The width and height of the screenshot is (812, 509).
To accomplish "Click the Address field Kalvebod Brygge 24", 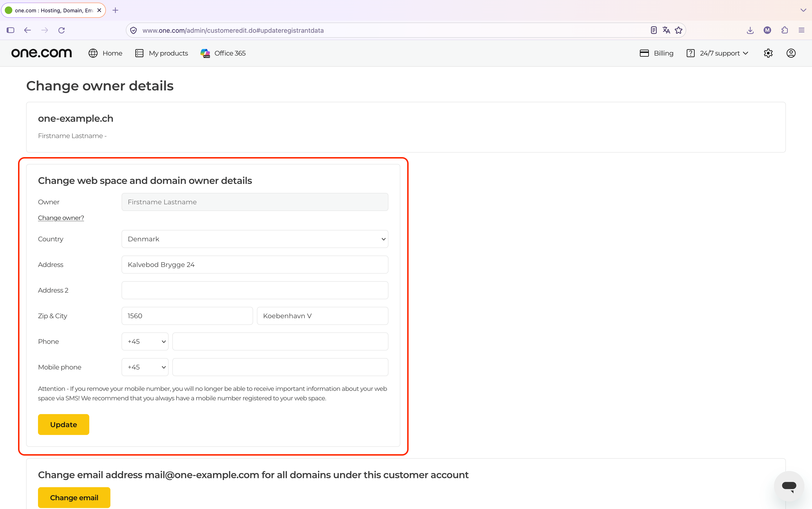I will click(255, 265).
